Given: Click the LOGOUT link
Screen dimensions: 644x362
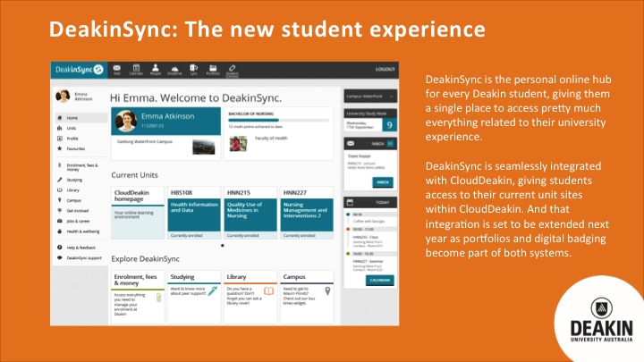Looking at the screenshot, I should point(385,69).
